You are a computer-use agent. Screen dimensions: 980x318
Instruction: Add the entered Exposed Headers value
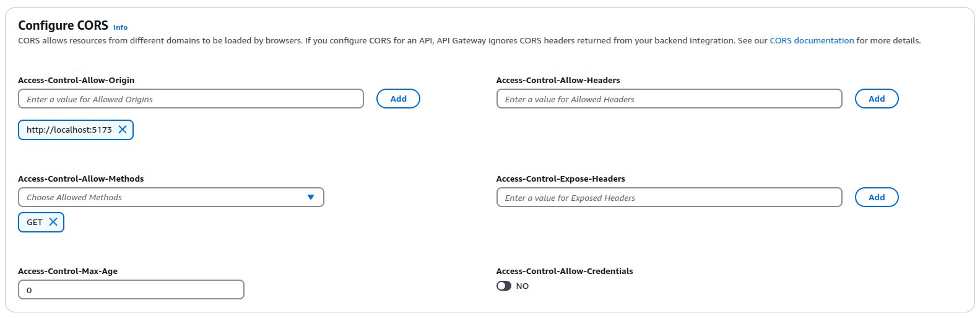click(x=877, y=197)
